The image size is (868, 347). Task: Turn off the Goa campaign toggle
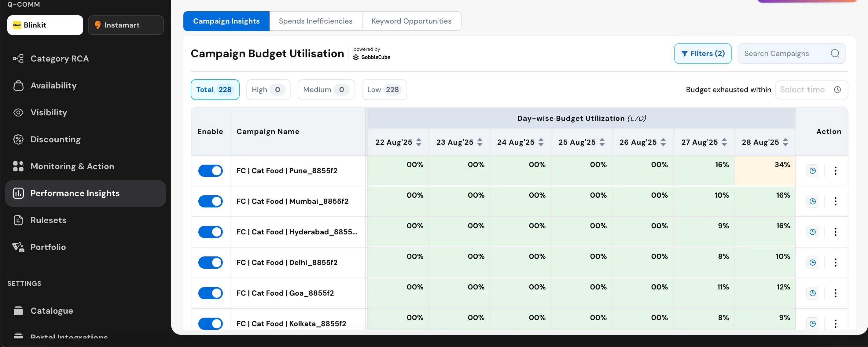210,293
